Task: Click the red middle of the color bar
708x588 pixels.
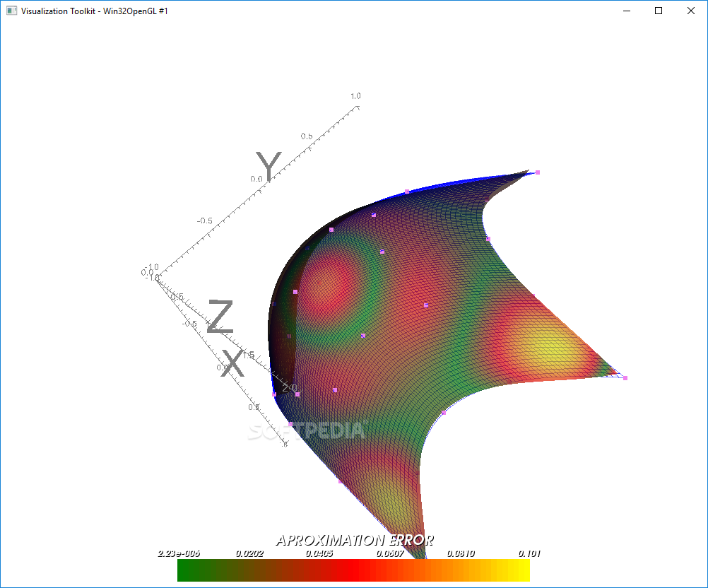Action: (x=353, y=570)
